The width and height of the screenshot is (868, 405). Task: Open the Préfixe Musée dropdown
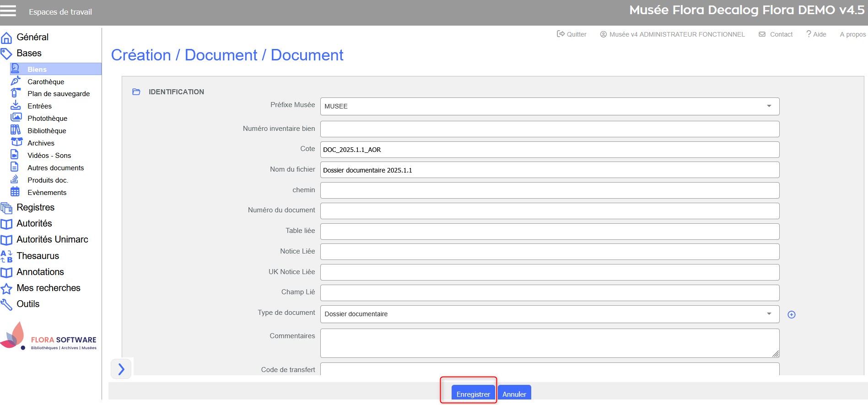pyautogui.click(x=549, y=106)
